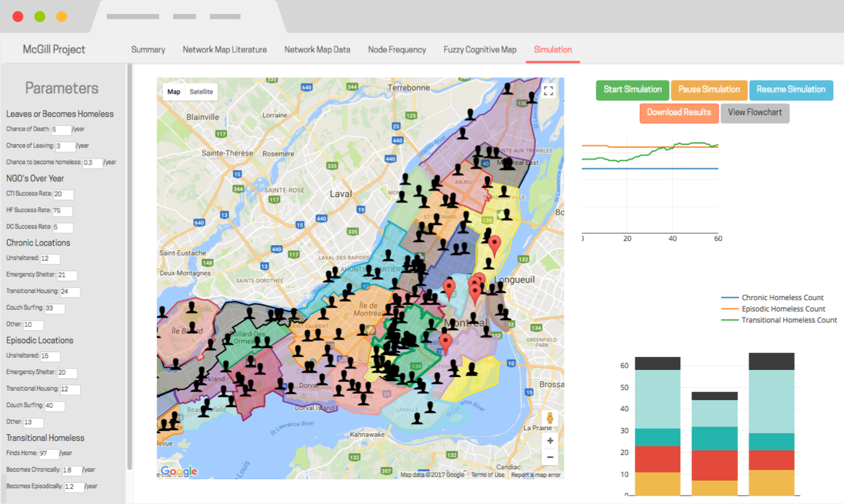Click the Street View pegman icon
The height and width of the screenshot is (504, 844).
550,418
